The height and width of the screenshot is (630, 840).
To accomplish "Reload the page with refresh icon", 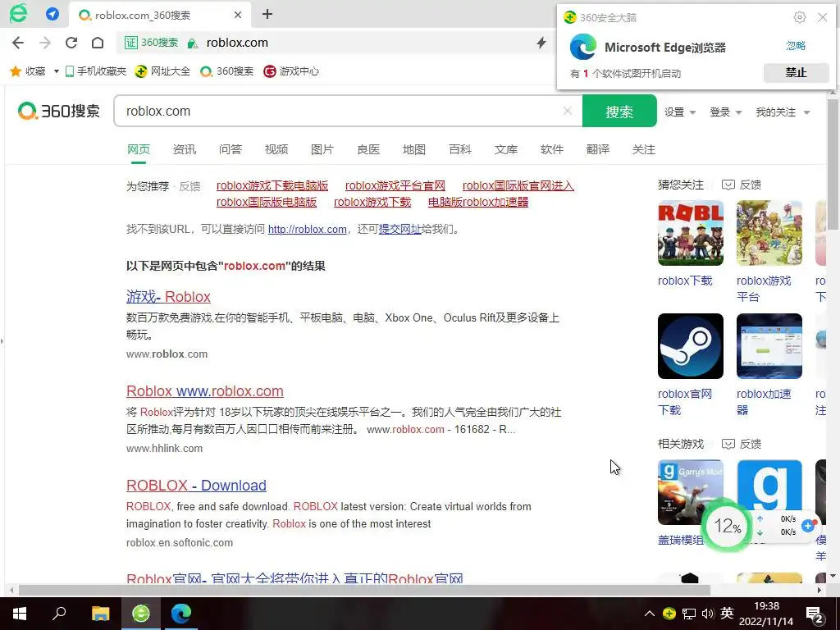I will point(71,43).
